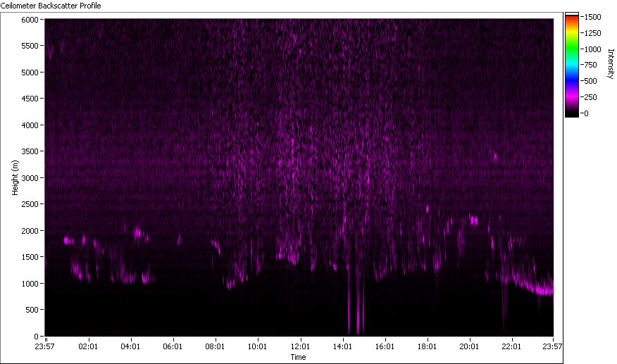Select the 02:01 time axis tick
This screenshot has height=364, width=617.
click(88, 346)
